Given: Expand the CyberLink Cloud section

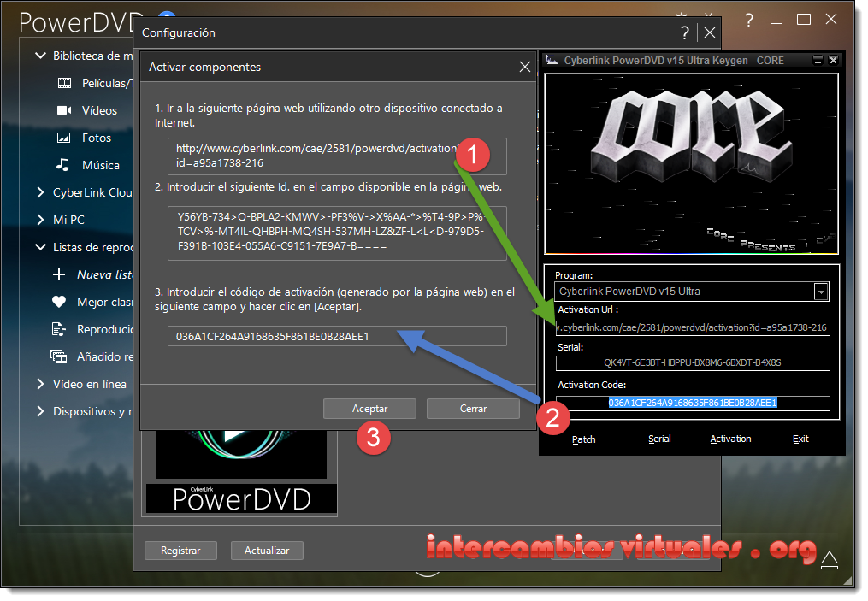Looking at the screenshot, I should pos(40,192).
